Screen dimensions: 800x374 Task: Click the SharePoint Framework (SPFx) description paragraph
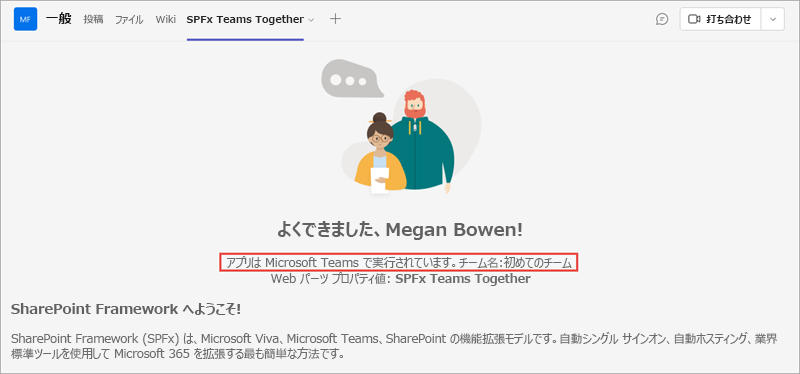[393, 345]
